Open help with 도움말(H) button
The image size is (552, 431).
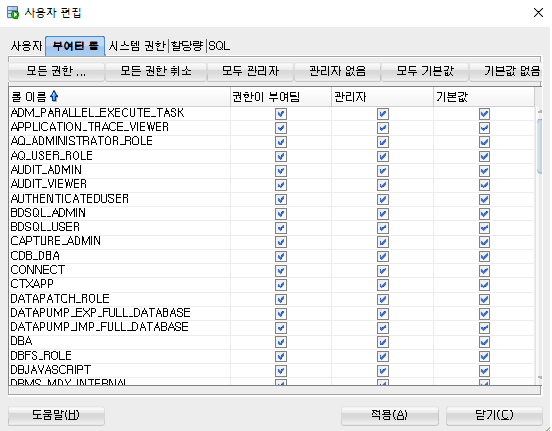coord(56,415)
